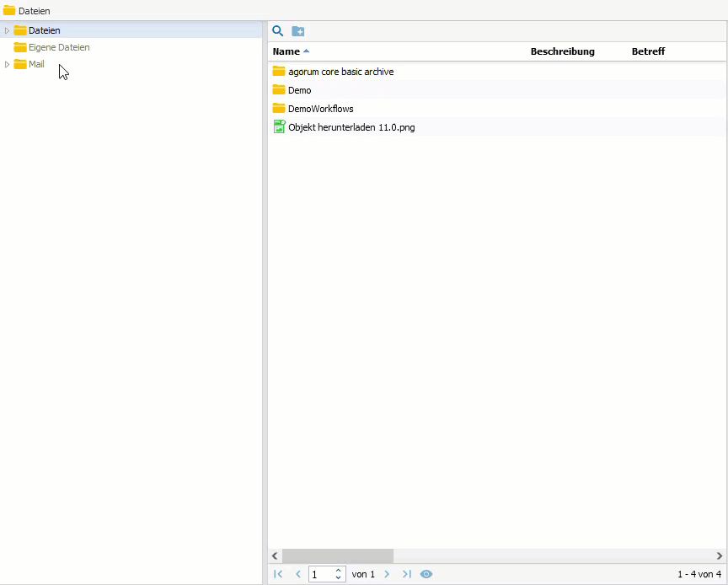
Task: Select Dateien in the tree
Action: coord(45,30)
